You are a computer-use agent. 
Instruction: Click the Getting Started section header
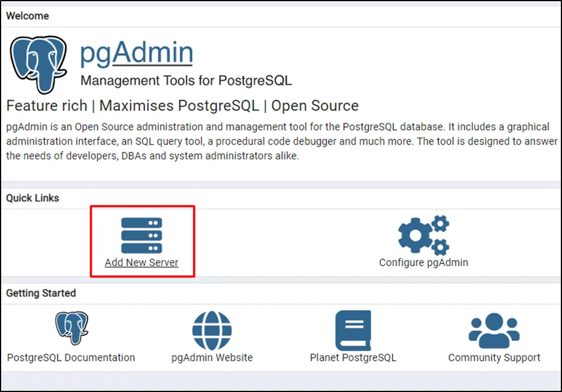[41, 293]
